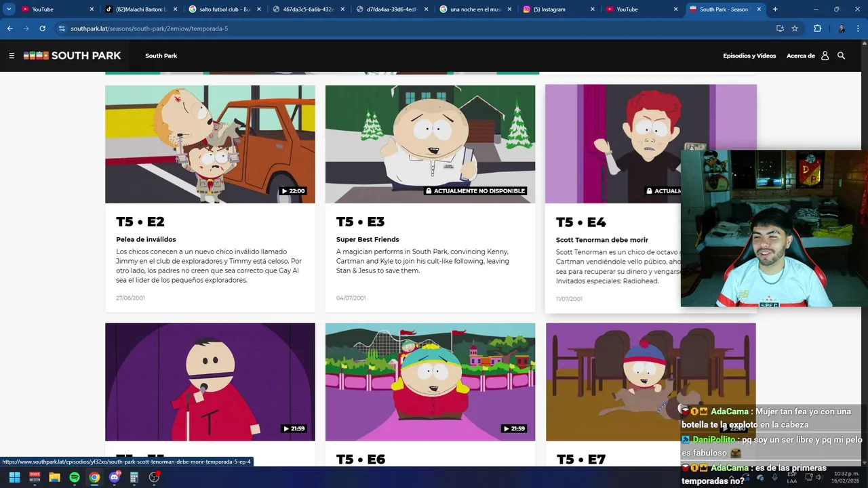Switch to the Instagram tab
Viewport: 868px width, 488px height.
pos(558,9)
